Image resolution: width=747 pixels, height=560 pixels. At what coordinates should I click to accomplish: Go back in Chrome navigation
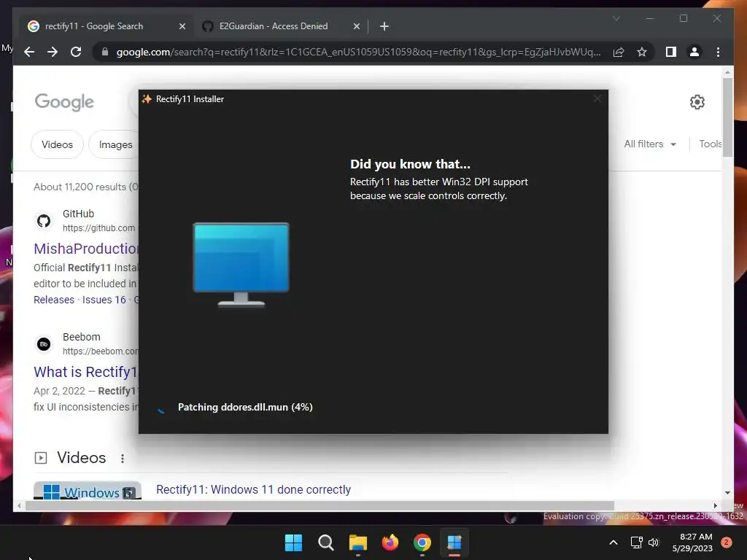point(29,52)
